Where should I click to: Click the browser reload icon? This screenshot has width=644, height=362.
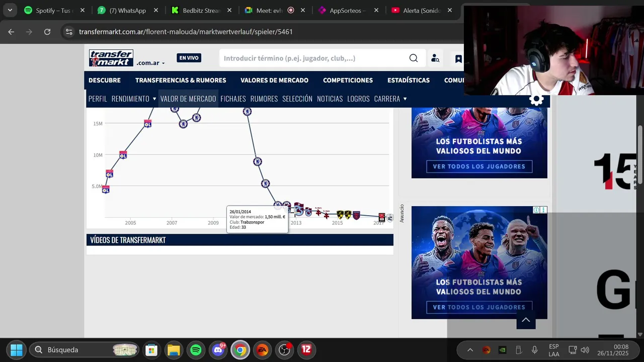(47, 32)
